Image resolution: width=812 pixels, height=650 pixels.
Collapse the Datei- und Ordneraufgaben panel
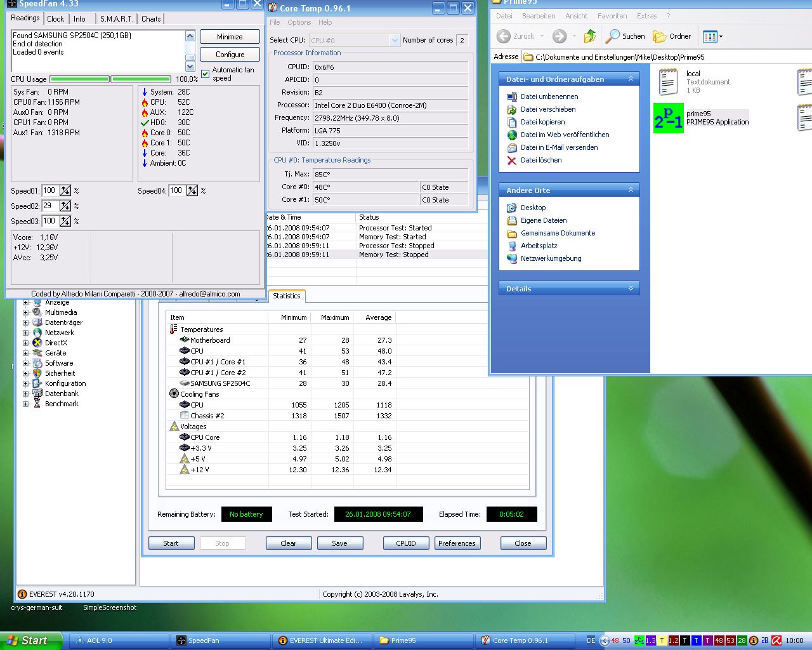[x=631, y=79]
